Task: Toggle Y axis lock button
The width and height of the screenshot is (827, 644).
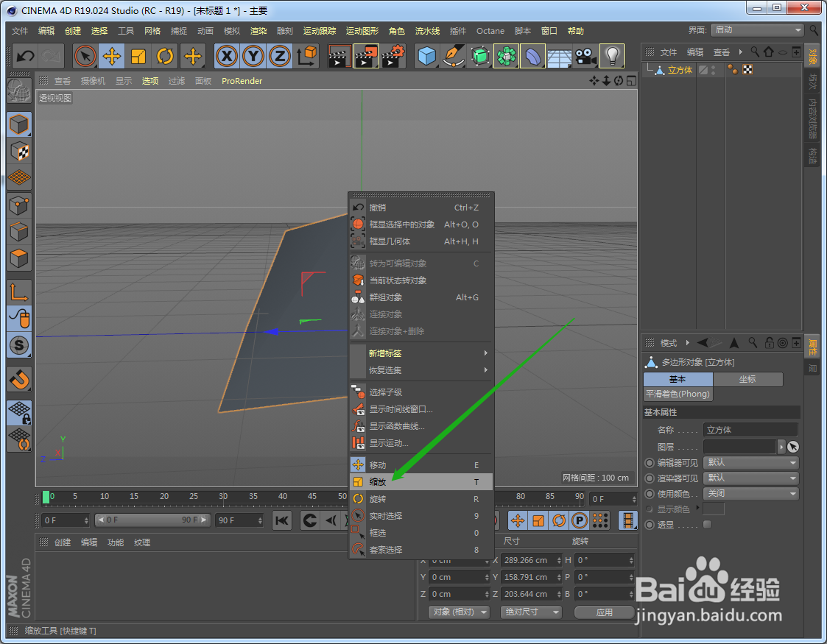Action: (253, 57)
